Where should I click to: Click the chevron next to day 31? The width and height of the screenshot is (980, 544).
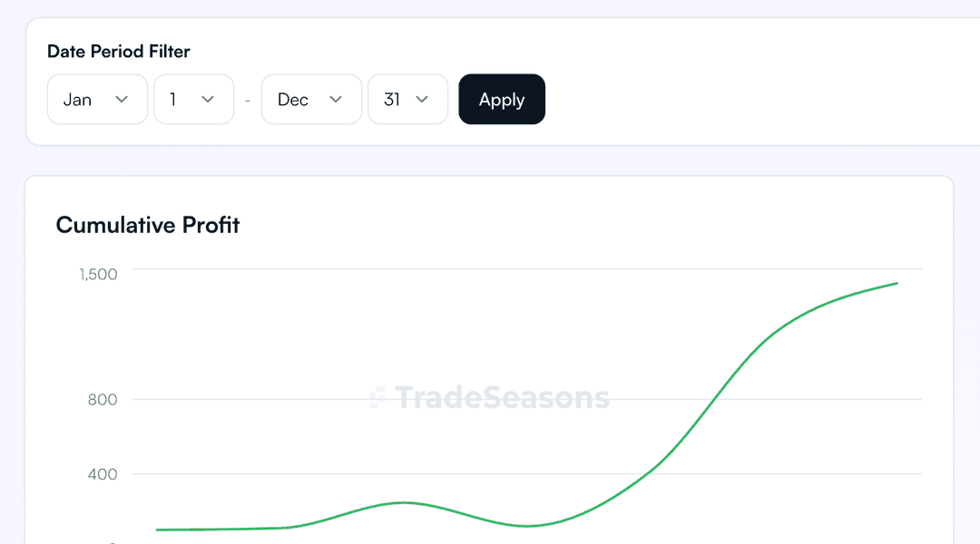[422, 100]
